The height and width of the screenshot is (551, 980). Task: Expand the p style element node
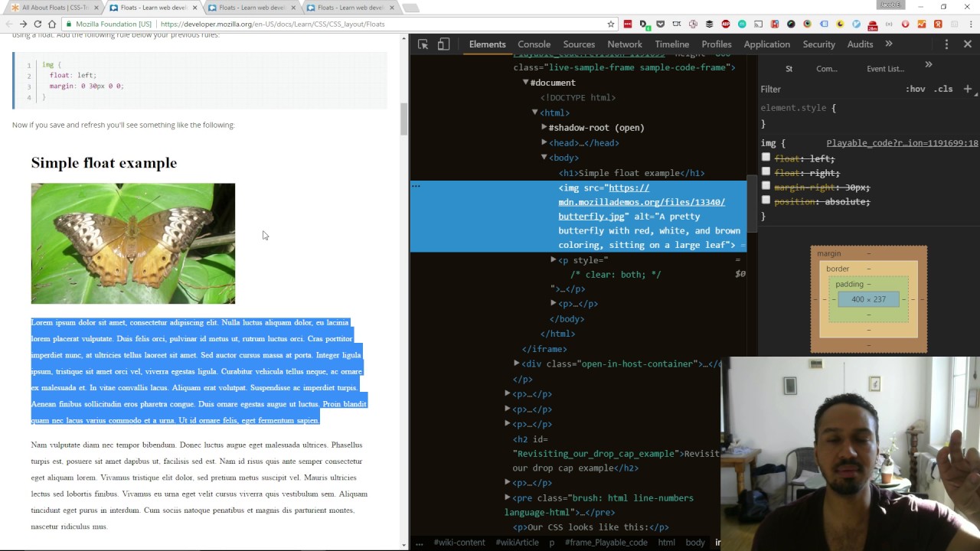[x=553, y=260]
